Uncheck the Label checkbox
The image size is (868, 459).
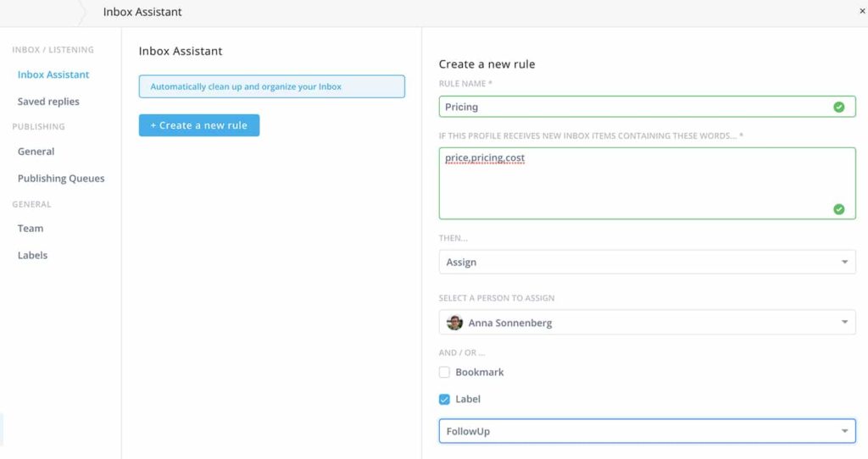tap(444, 400)
